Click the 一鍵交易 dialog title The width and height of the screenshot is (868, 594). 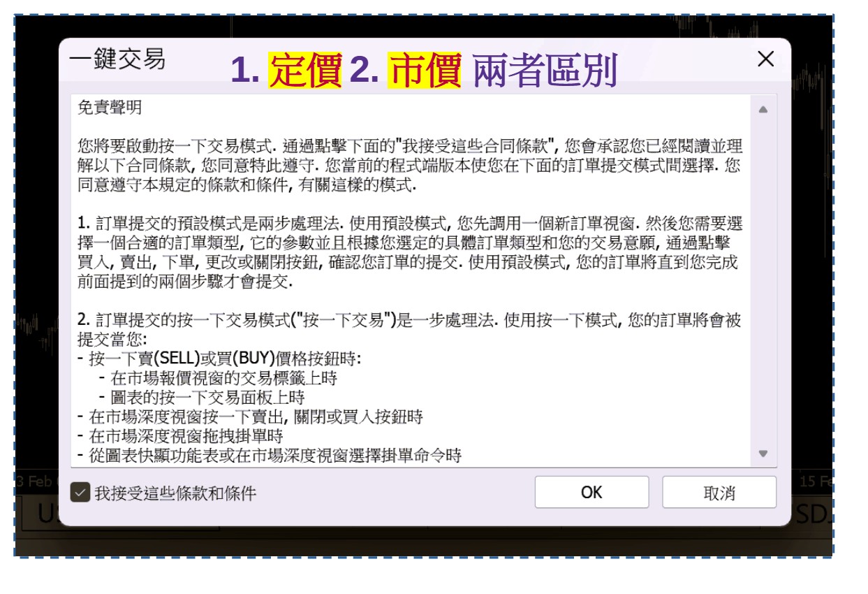117,60
